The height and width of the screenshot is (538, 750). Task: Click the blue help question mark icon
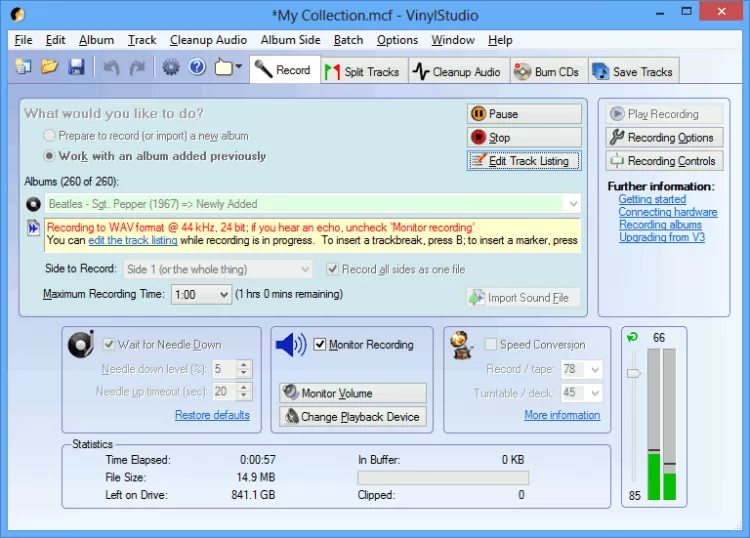197,68
